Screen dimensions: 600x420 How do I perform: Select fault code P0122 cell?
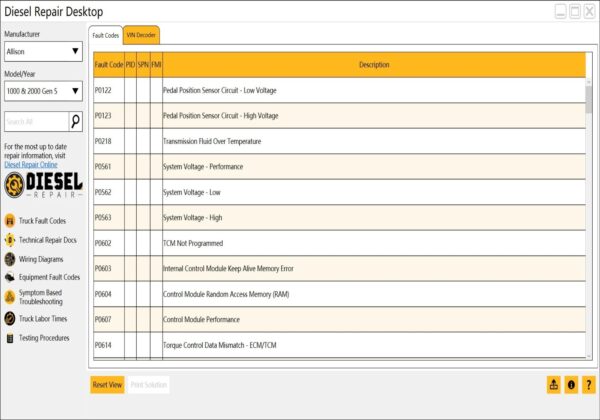109,90
